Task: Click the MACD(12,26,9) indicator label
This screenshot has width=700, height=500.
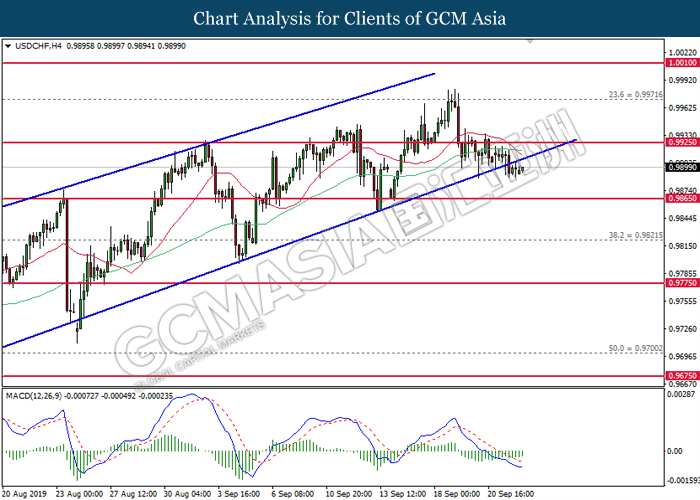Action: pyautogui.click(x=34, y=396)
